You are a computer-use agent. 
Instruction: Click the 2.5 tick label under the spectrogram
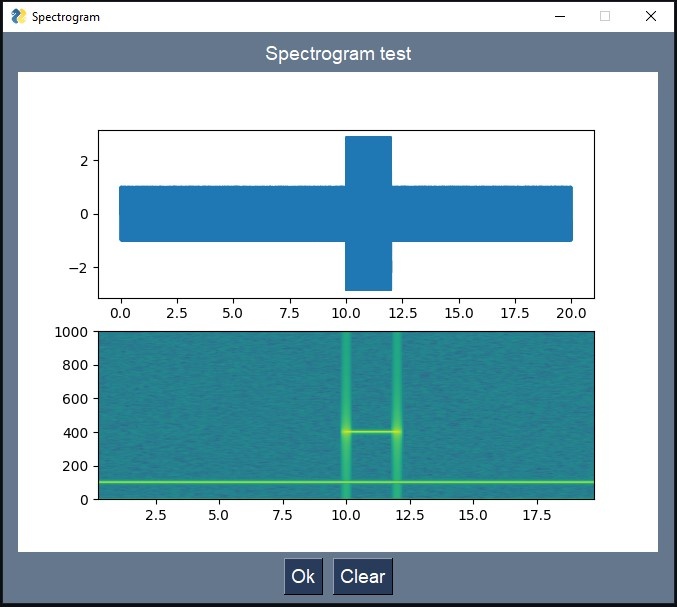[156, 515]
